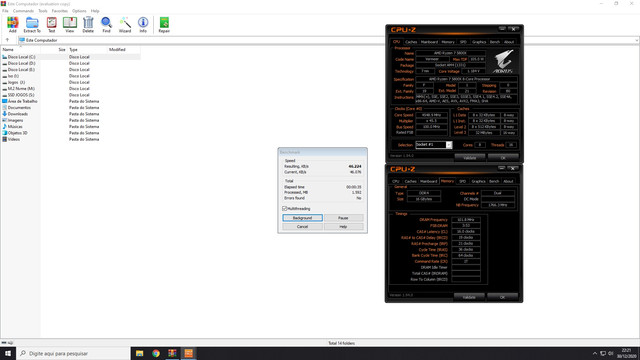Switch to Memory tab in top CPU-Z window
Image resolution: width=640 pixels, height=360 pixels.
point(448,42)
